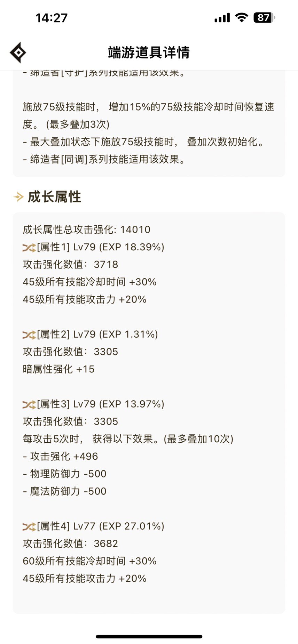Tap the shuffle icon beside 属性1
Screen dimensions: 298x644
point(29,248)
